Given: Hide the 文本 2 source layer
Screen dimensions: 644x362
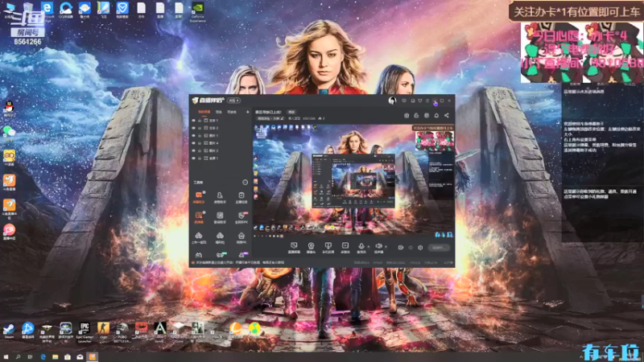Looking at the screenshot, I should tap(193, 128).
